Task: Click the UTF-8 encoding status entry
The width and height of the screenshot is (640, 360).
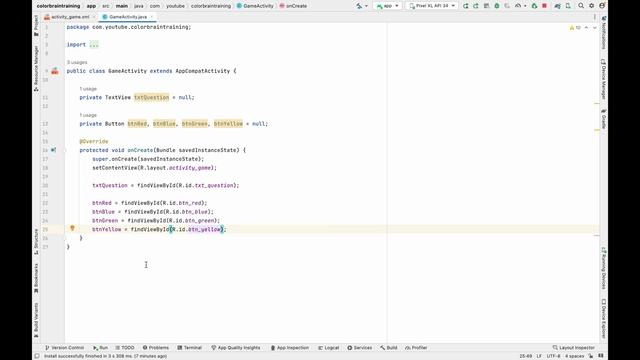Action: point(553,356)
